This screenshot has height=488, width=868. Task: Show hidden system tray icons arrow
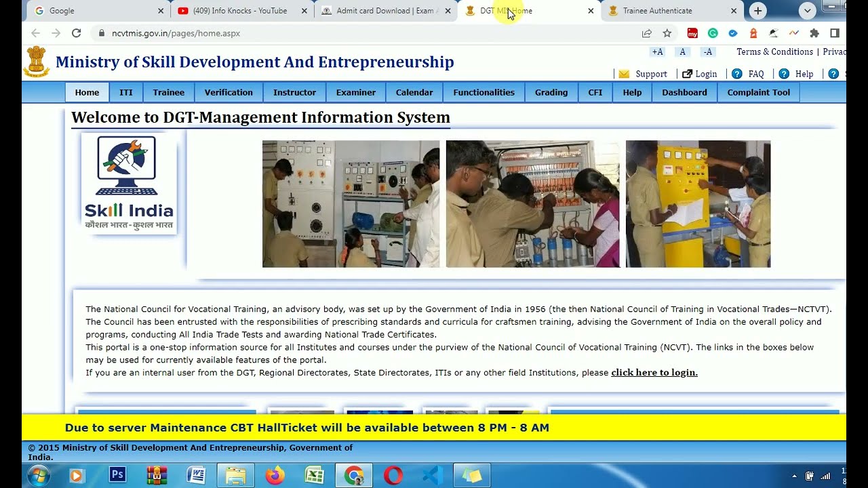tap(793, 476)
